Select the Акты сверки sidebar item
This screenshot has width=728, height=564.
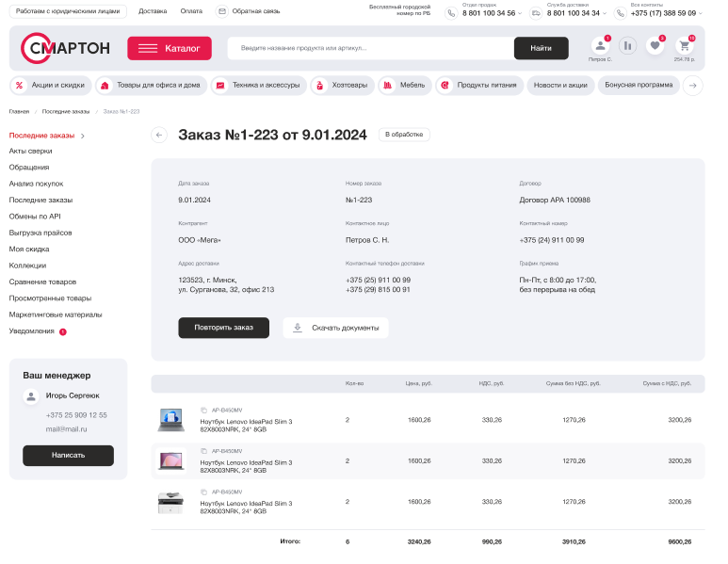coord(30,151)
